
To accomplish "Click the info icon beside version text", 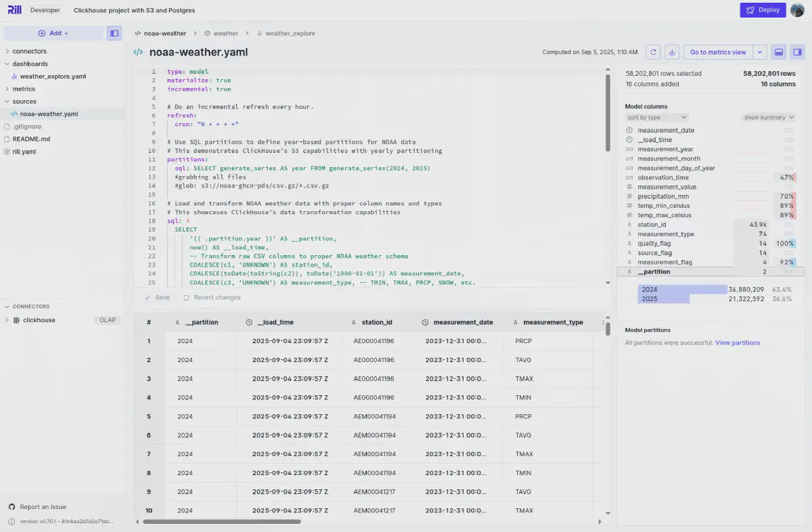I will [12, 522].
